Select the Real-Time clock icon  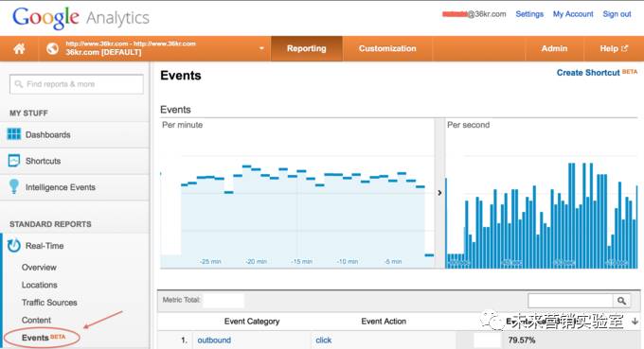coord(14,245)
